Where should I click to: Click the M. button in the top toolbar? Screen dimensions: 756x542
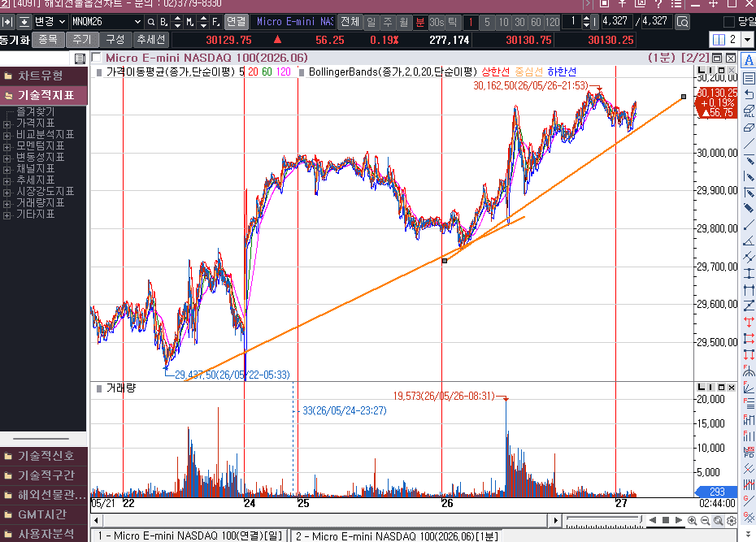[x=190, y=22]
